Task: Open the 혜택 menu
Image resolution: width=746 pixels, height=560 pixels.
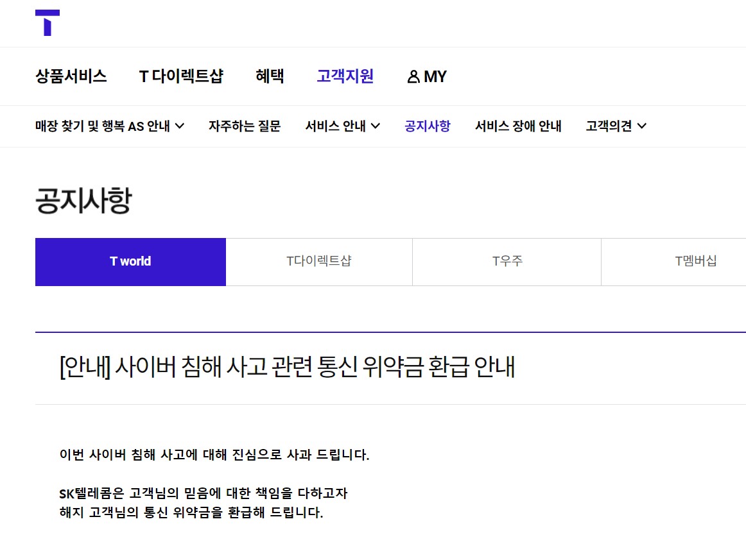Action: pyautogui.click(x=270, y=76)
